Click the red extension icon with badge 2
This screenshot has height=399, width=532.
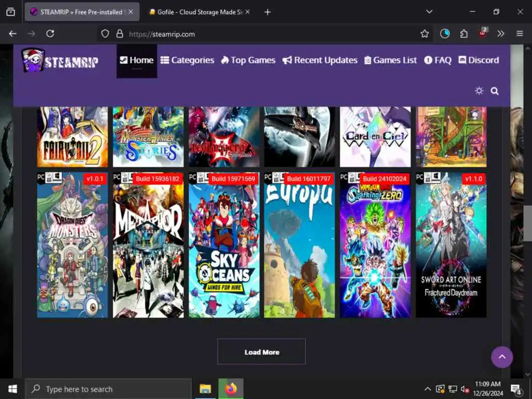pyautogui.click(x=483, y=33)
